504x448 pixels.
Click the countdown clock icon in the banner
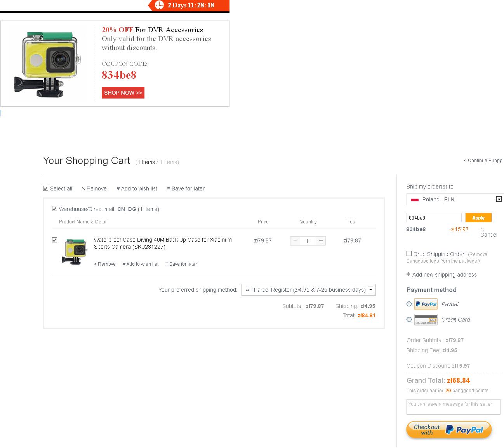159,5
